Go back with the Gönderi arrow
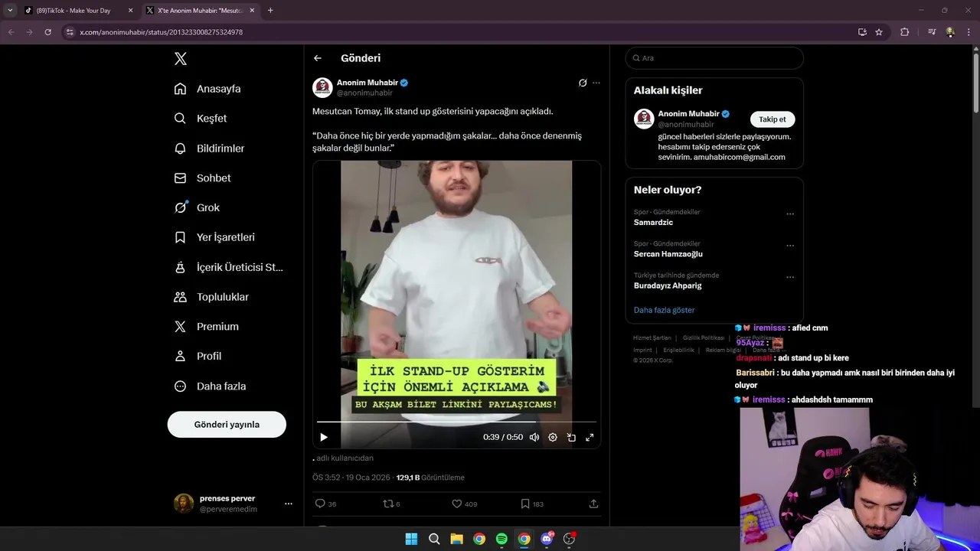Screen dimensions: 980x551 pos(318,58)
